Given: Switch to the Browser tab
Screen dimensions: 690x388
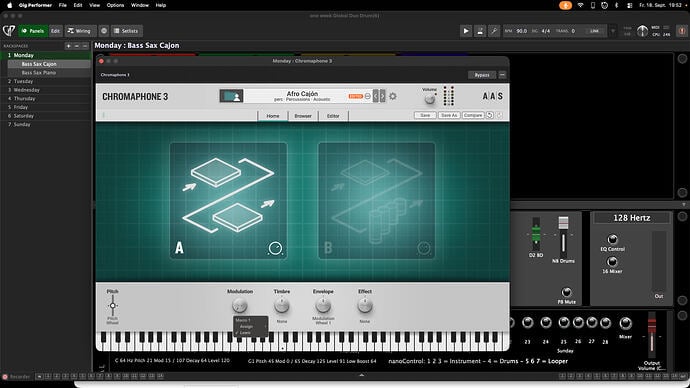Looking at the screenshot, I should click(x=303, y=116).
